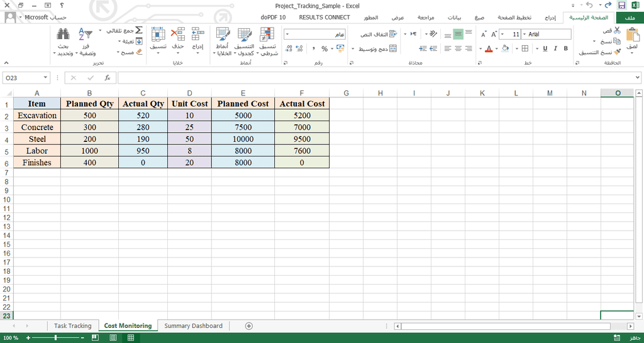Toggle Bold formatting
This screenshot has width=644, height=343.
click(x=565, y=48)
